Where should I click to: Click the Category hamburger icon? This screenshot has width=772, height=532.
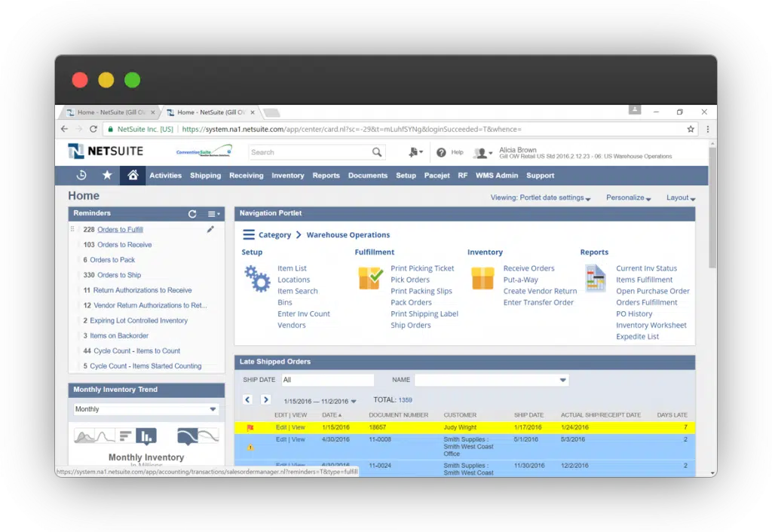[249, 235]
